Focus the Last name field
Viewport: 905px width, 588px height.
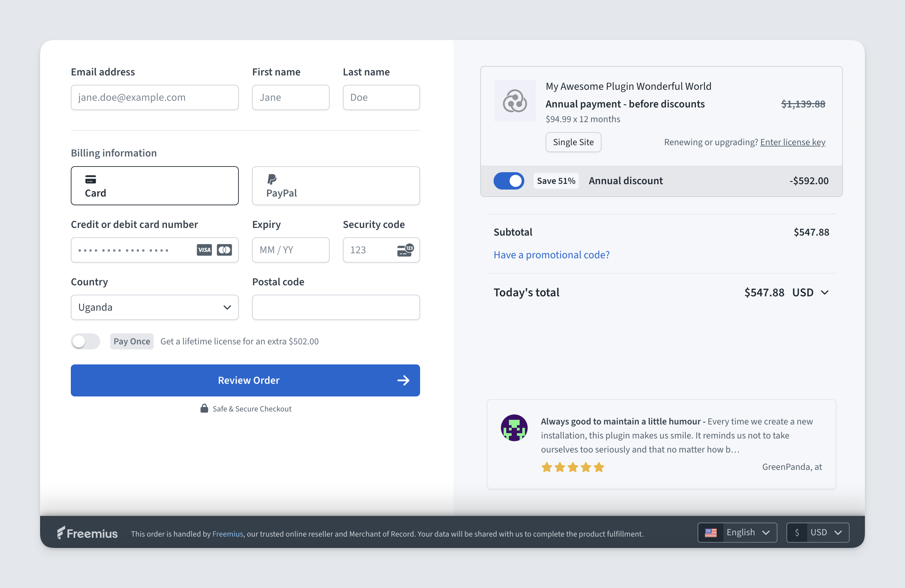click(381, 98)
